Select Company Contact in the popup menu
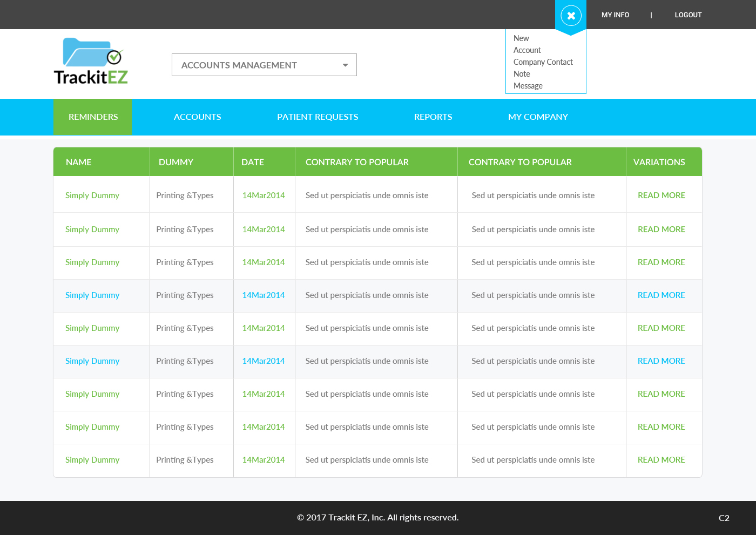The image size is (756, 535). point(543,62)
